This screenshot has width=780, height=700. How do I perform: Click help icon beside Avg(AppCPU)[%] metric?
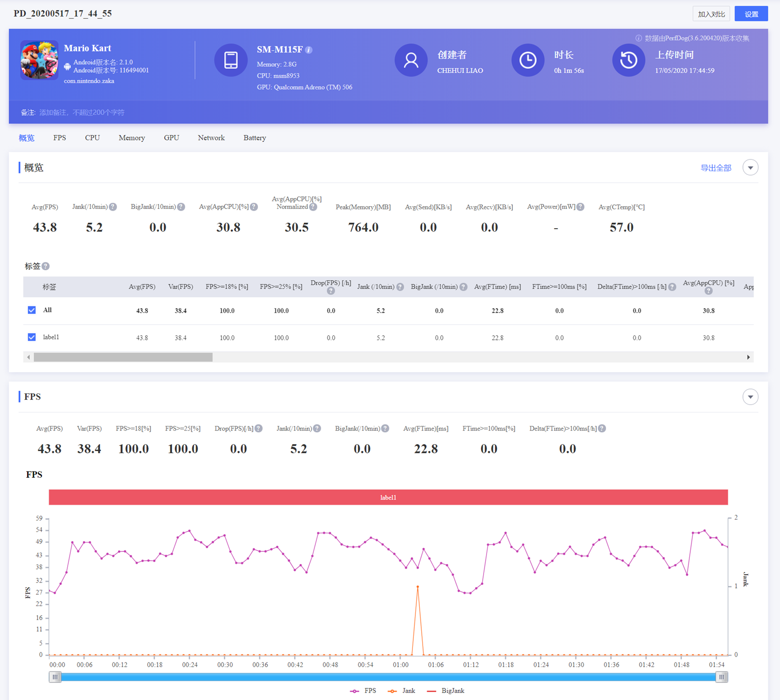[254, 207]
